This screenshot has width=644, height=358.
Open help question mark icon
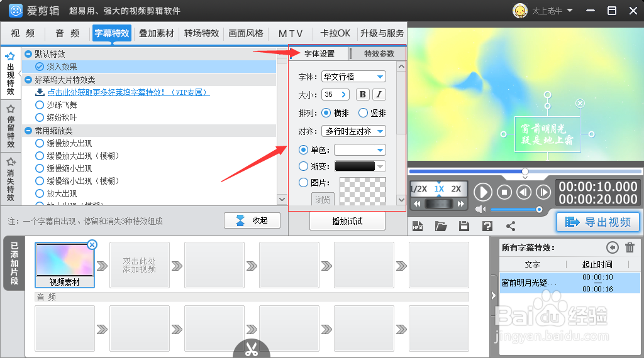click(x=487, y=226)
